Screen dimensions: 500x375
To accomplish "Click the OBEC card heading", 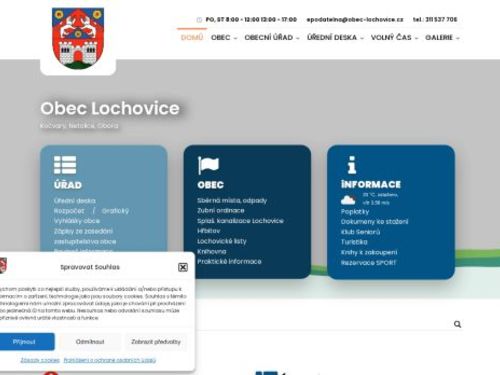I will pyautogui.click(x=210, y=185).
